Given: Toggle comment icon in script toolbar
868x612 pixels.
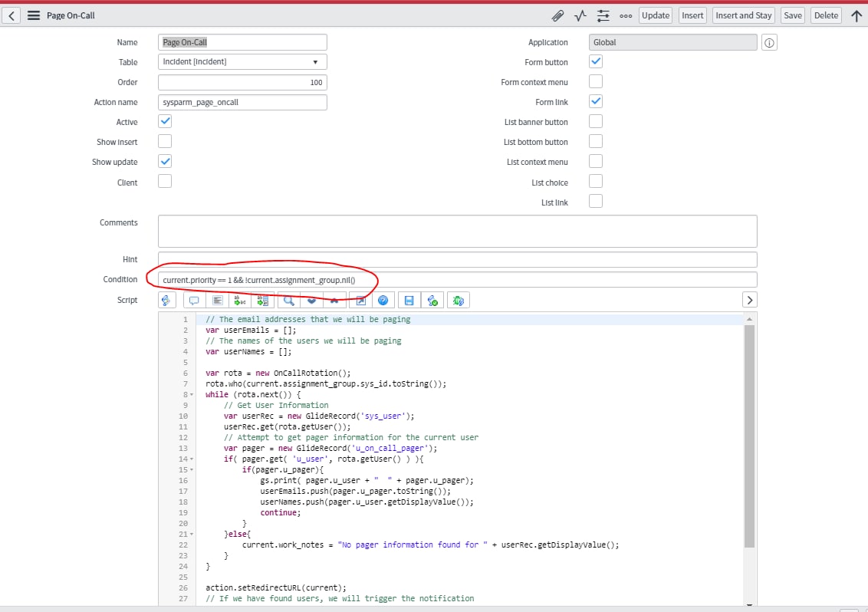Looking at the screenshot, I should pyautogui.click(x=194, y=300).
